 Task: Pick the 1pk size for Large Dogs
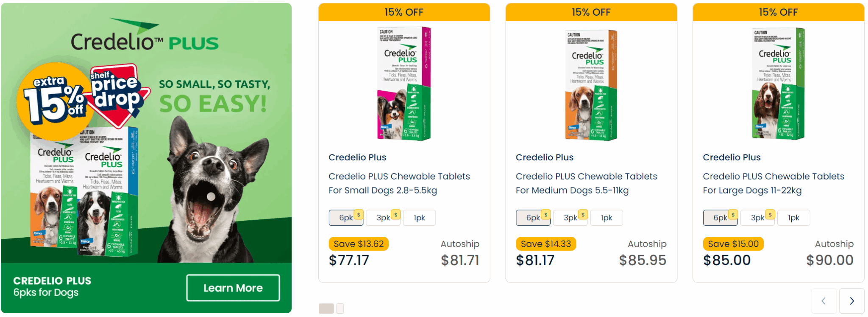pos(793,218)
